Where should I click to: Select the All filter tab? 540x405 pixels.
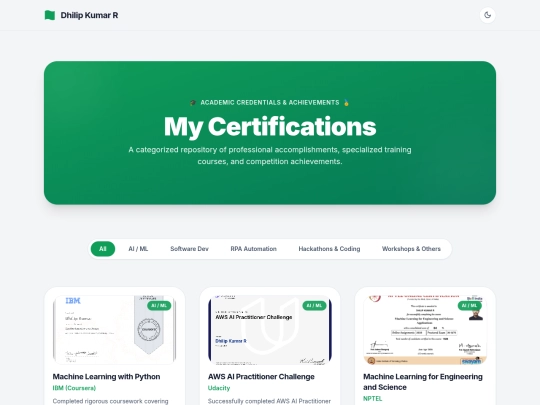pyautogui.click(x=103, y=249)
